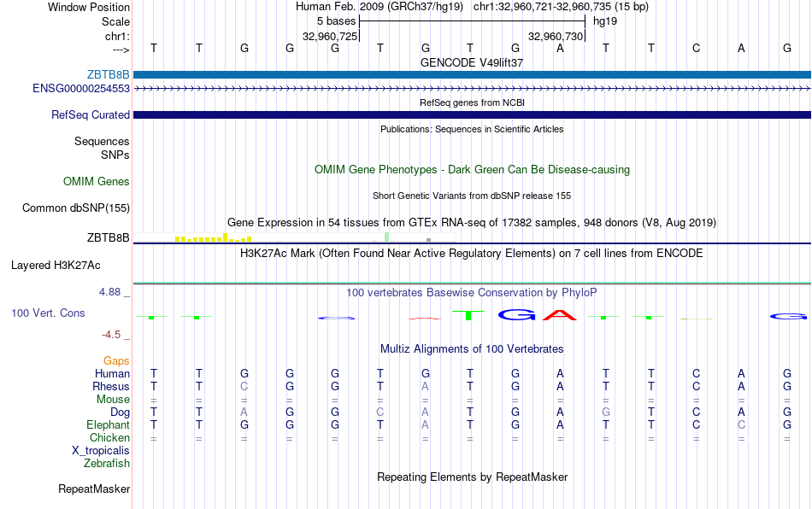
Task: Click the large blue G PhyloP logo
Action: 516,314
